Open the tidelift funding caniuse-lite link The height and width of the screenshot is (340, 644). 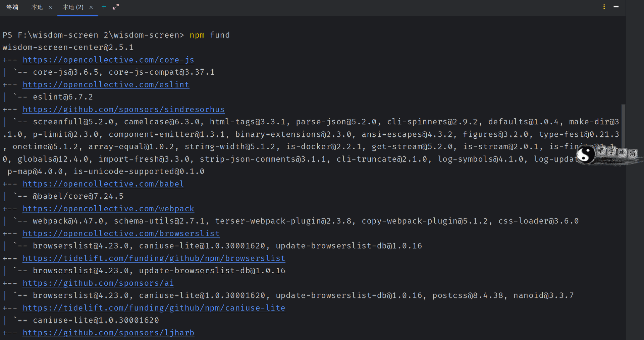tap(154, 308)
